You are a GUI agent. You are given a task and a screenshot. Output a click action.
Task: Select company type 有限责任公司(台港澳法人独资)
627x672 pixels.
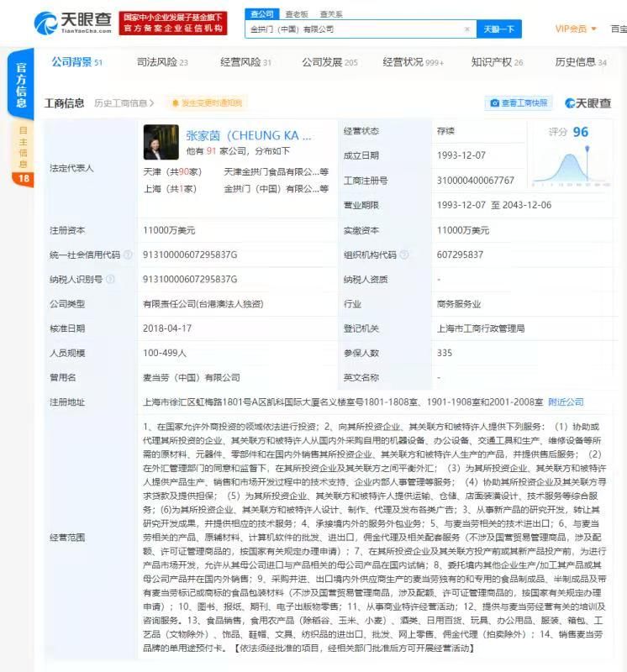[203, 304]
